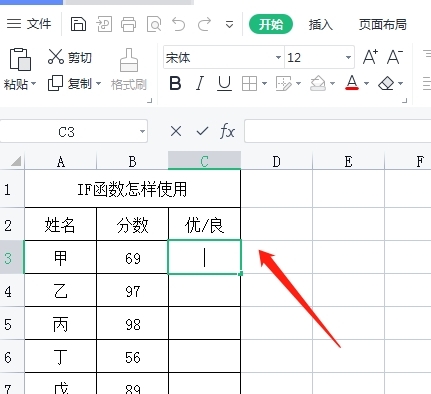The width and height of the screenshot is (431, 394).
Task: Click the draw border icon
Action: [283, 83]
